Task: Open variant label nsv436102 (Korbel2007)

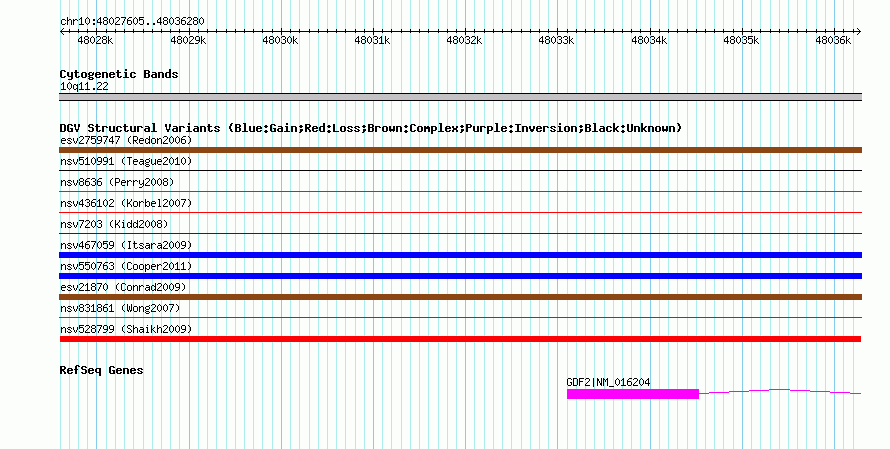Action: pyautogui.click(x=126, y=203)
